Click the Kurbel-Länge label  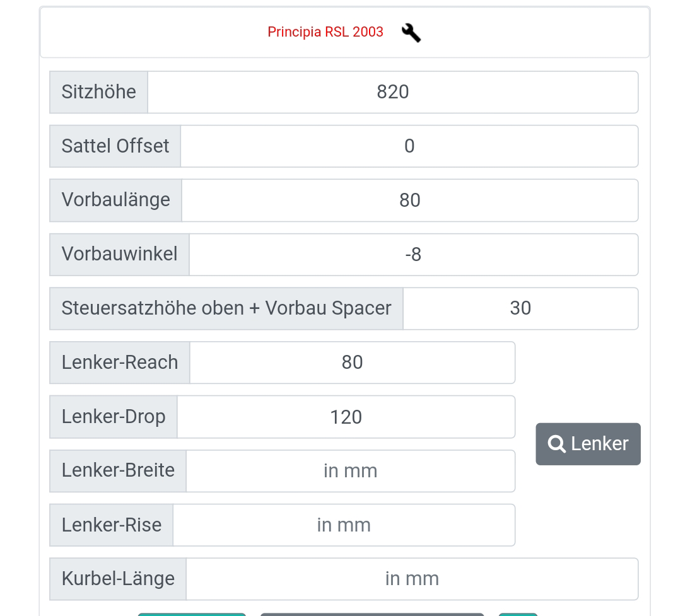(x=118, y=579)
